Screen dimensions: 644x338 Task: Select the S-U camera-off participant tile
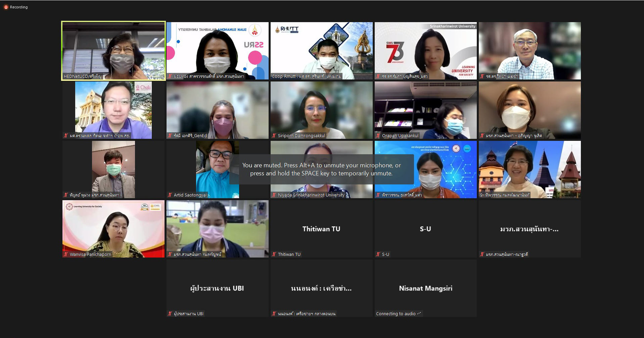pyautogui.click(x=425, y=229)
